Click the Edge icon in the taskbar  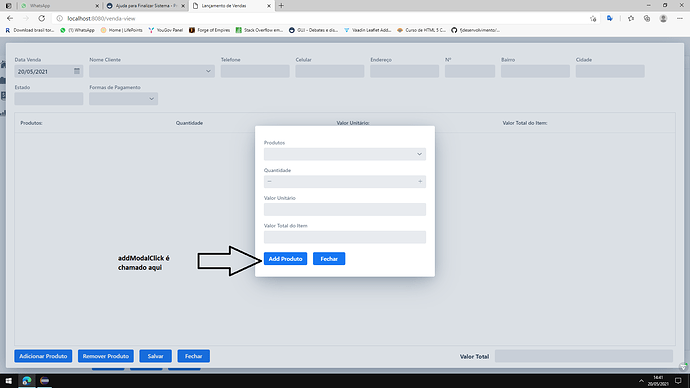27,381
